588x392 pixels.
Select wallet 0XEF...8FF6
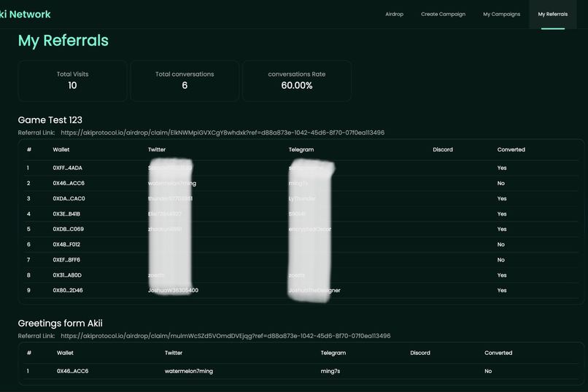[x=66, y=259]
